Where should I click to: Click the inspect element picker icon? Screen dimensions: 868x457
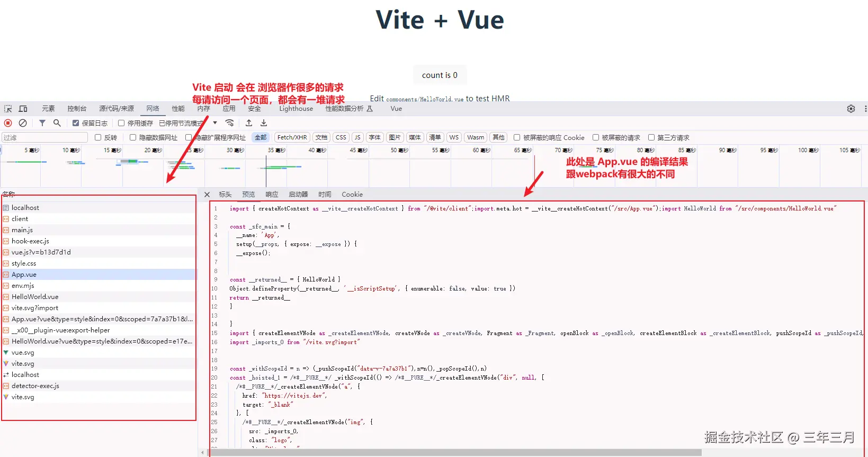pos(8,109)
